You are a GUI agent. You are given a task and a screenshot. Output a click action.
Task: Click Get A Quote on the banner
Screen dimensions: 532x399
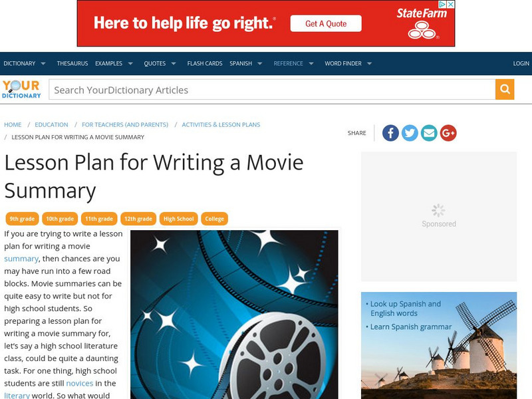326,23
